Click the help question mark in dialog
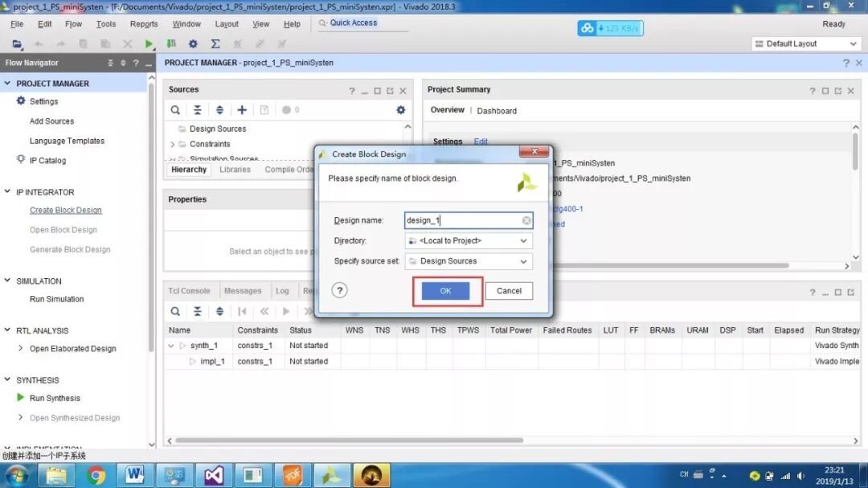This screenshot has width=868, height=488. [339, 290]
